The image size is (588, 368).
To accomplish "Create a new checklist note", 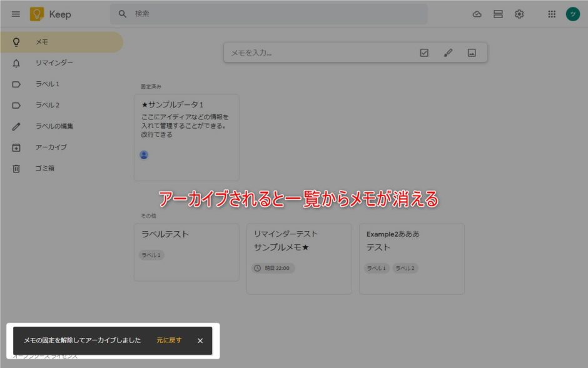I will pyautogui.click(x=424, y=53).
